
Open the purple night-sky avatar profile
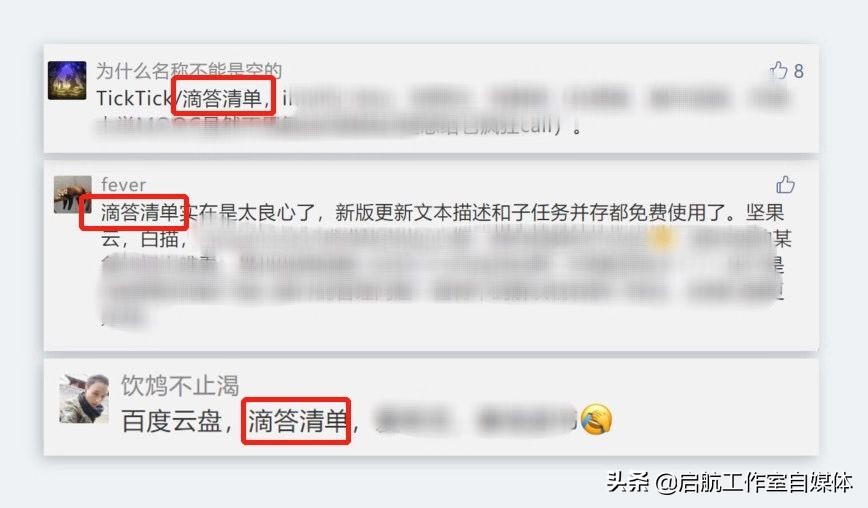pyautogui.click(x=67, y=80)
